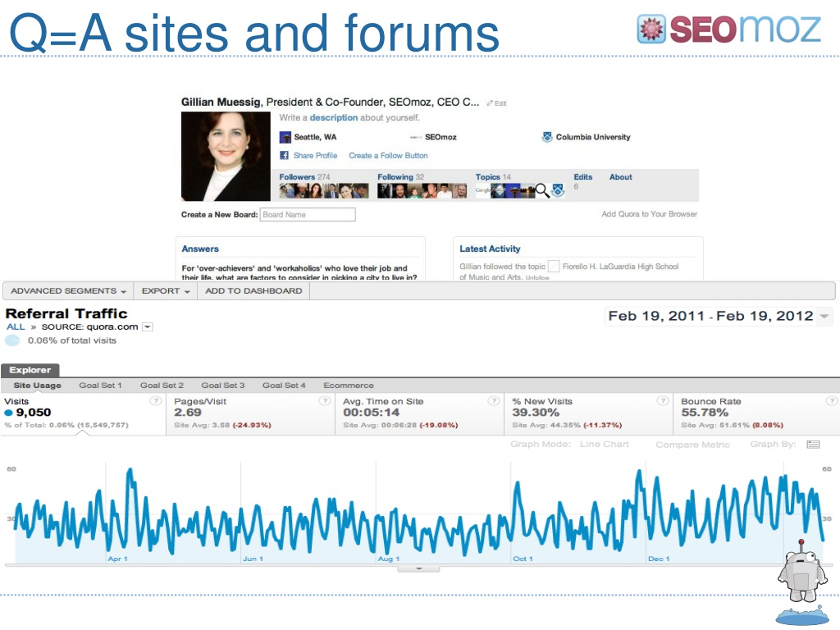Click the Share Profile link
Screen dimensions: 840x630
[315, 155]
